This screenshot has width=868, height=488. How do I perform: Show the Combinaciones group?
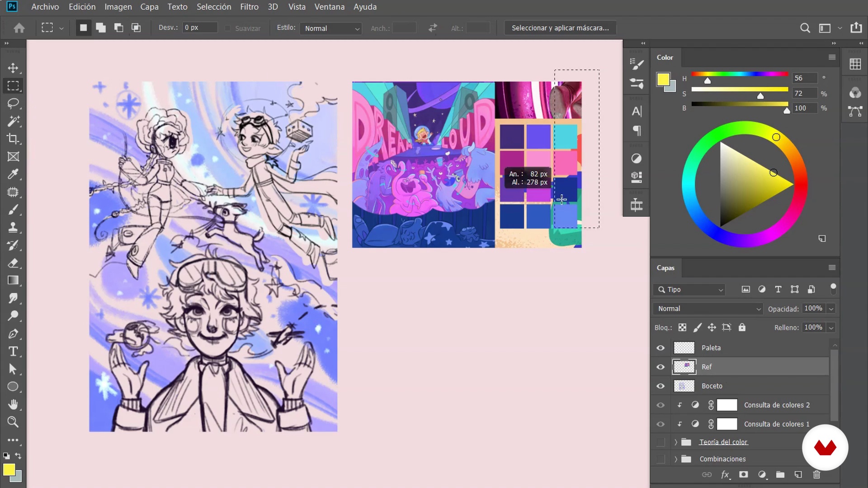(660, 459)
